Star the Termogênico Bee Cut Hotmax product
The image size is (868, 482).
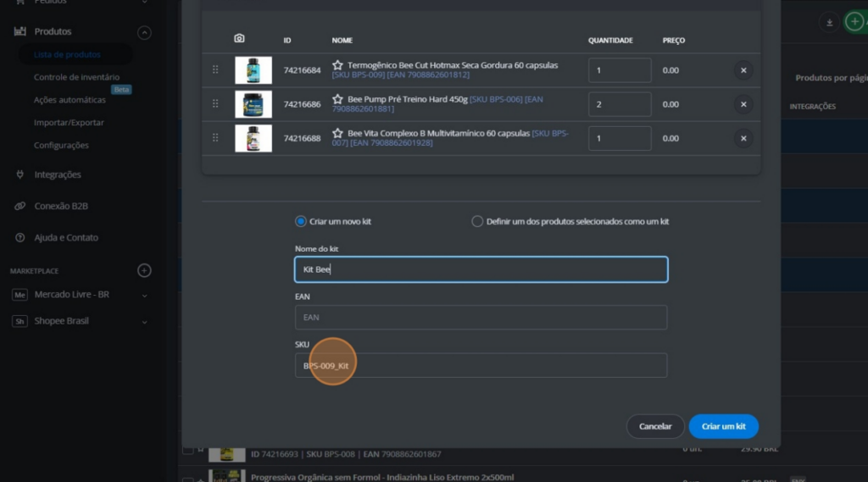(337, 65)
